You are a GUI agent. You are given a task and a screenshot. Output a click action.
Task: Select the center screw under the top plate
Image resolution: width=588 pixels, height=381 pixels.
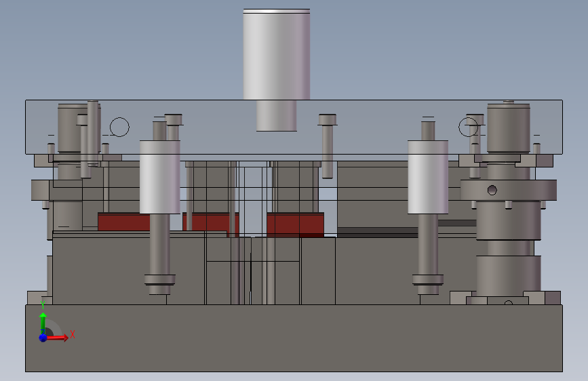(328, 146)
